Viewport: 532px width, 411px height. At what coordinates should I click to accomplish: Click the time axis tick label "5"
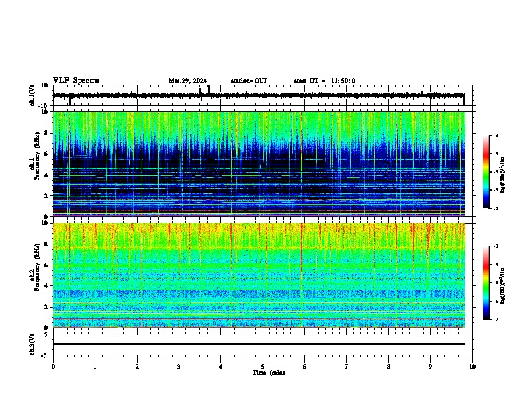pos(263,367)
